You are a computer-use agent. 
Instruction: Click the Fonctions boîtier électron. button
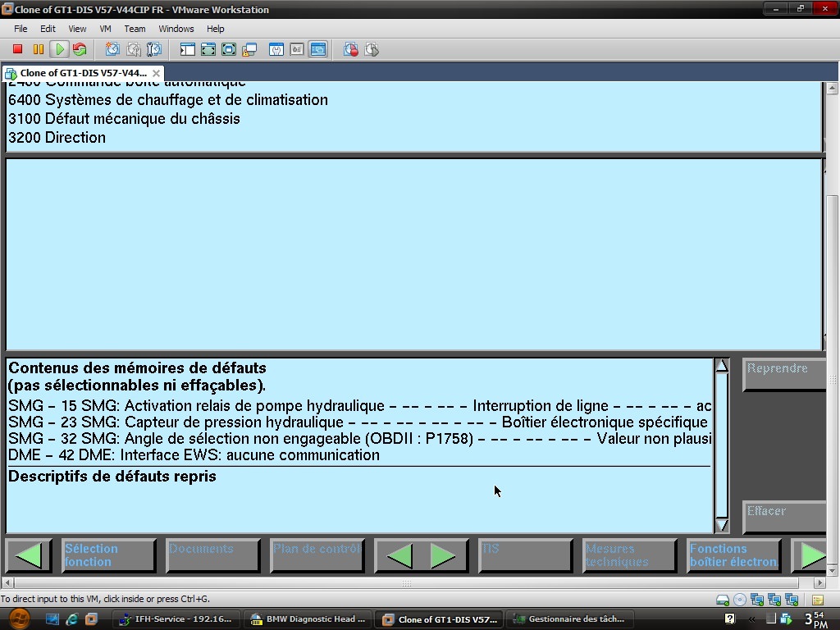733,555
